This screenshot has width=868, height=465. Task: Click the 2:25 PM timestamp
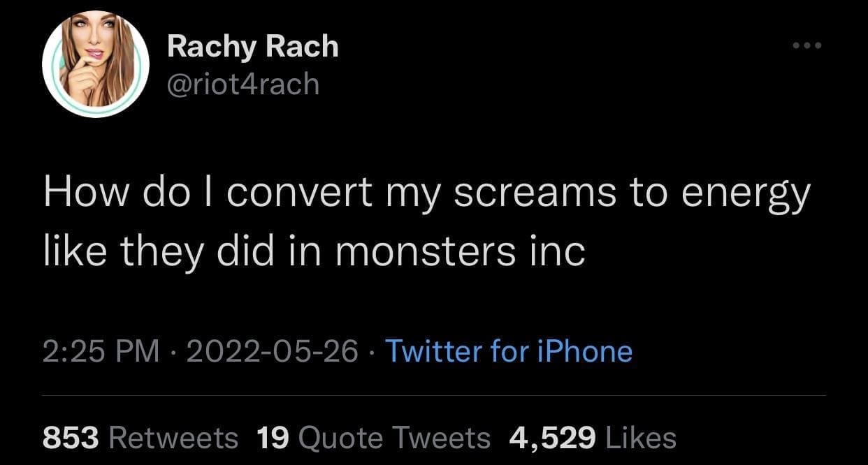(x=101, y=350)
